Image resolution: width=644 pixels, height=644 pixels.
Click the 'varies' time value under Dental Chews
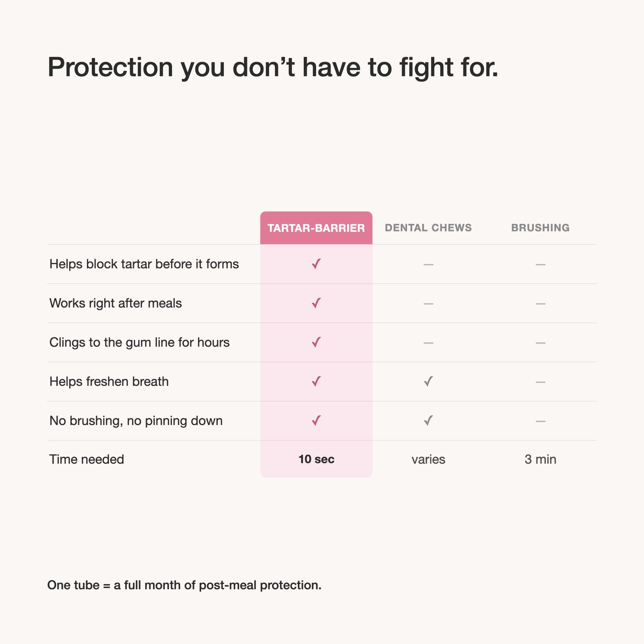pyautogui.click(x=428, y=459)
